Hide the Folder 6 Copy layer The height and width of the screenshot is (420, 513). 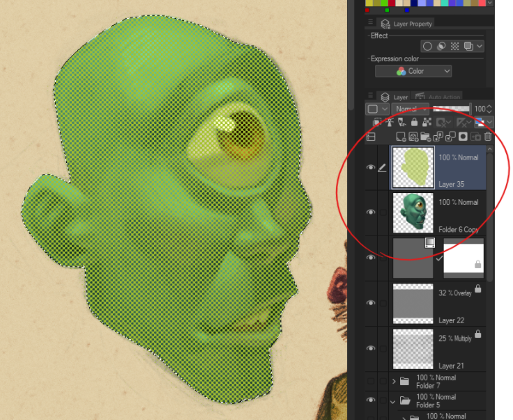click(x=370, y=212)
